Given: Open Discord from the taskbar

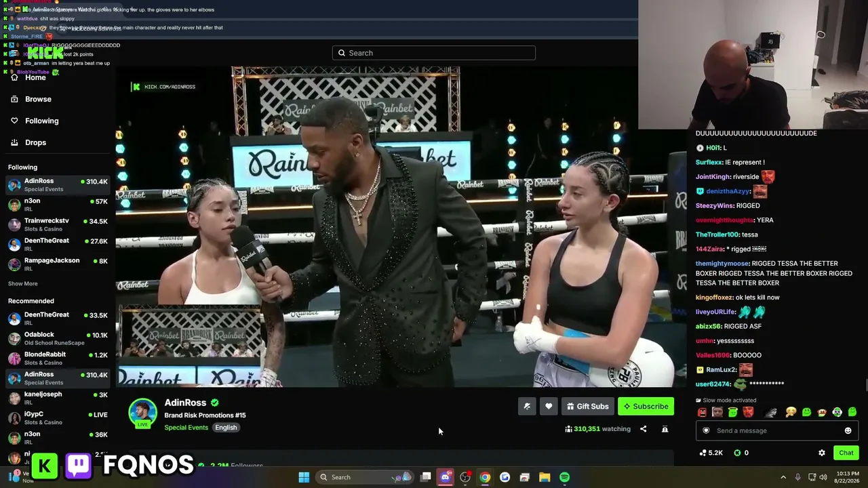Looking at the screenshot, I should [x=445, y=477].
